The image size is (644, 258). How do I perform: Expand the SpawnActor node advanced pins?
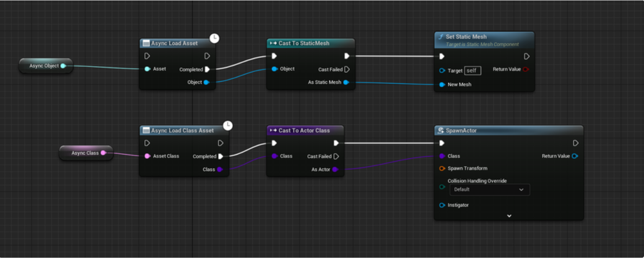pos(509,216)
